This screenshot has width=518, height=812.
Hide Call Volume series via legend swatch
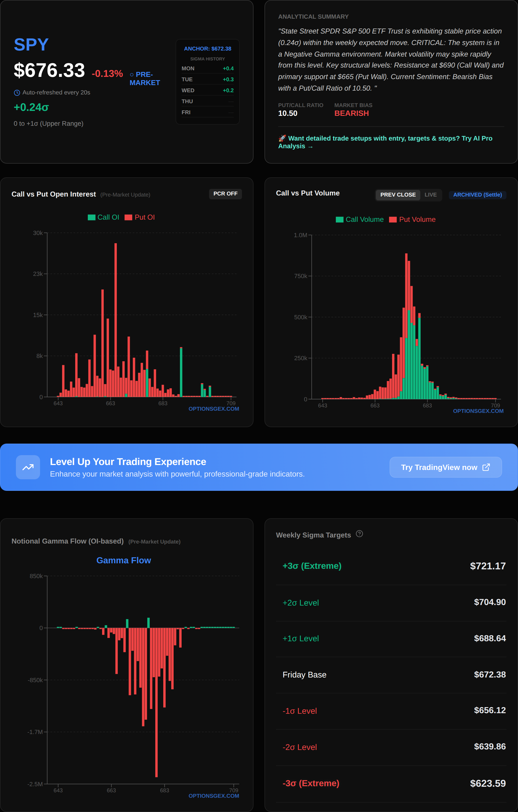click(340, 220)
